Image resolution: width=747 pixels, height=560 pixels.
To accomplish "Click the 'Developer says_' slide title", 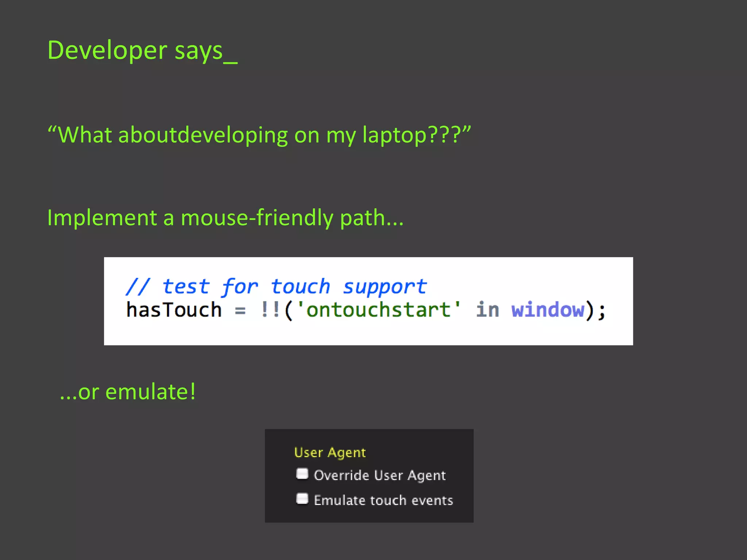I will tap(143, 51).
